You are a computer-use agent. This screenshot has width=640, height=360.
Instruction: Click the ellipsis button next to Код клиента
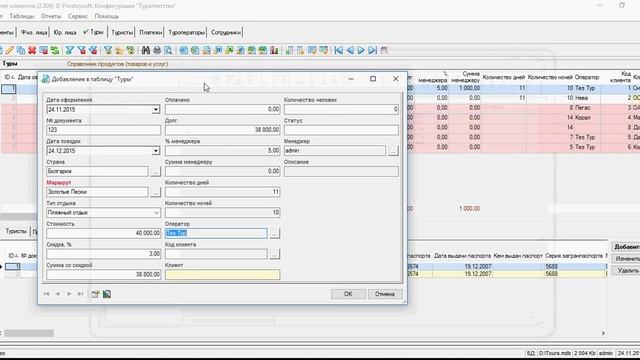tap(275, 254)
